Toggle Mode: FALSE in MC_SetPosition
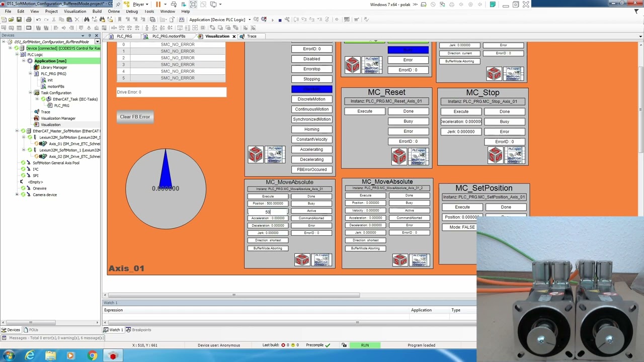644x362 pixels. pos(462,227)
